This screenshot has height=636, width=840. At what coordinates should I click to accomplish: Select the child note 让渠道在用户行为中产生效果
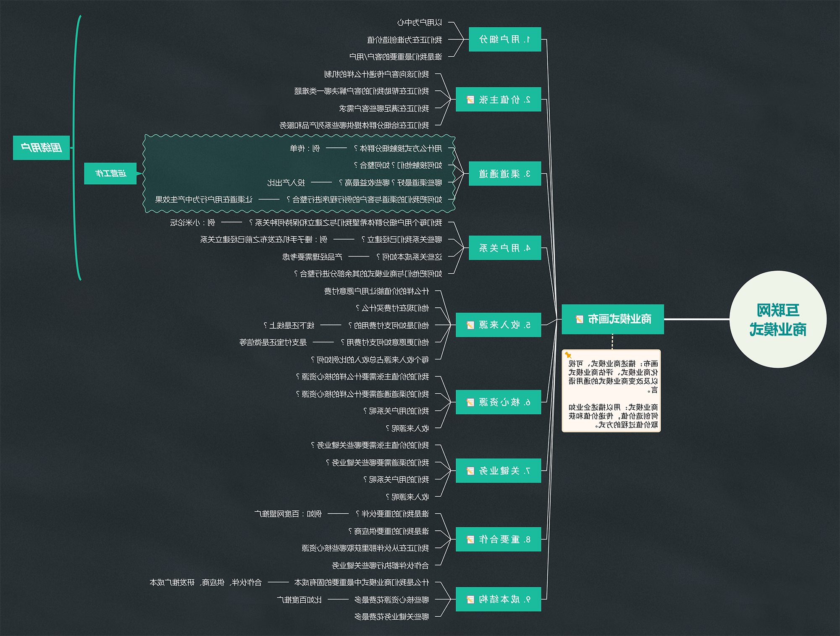204,199
